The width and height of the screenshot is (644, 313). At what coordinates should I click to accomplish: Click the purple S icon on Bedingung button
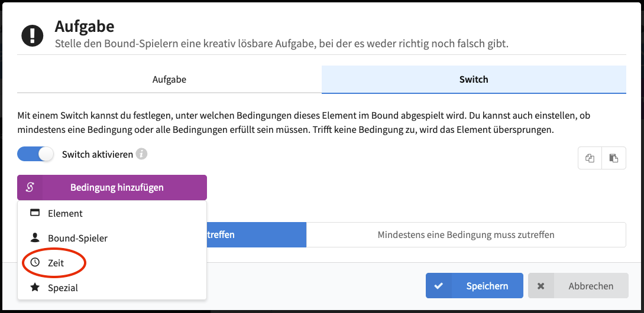tap(30, 187)
